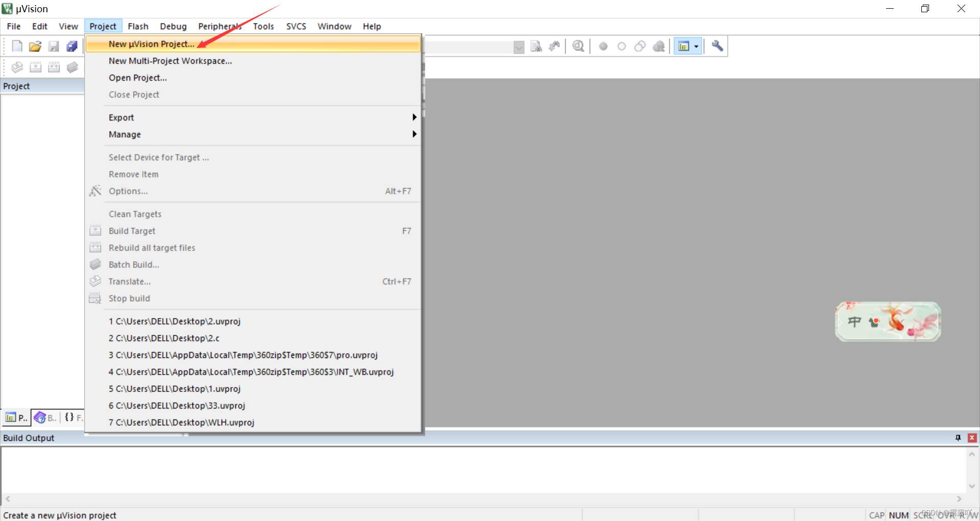Switch to the Project tab at panel bottom
Viewport: 980px width, 521px height.
coord(16,418)
